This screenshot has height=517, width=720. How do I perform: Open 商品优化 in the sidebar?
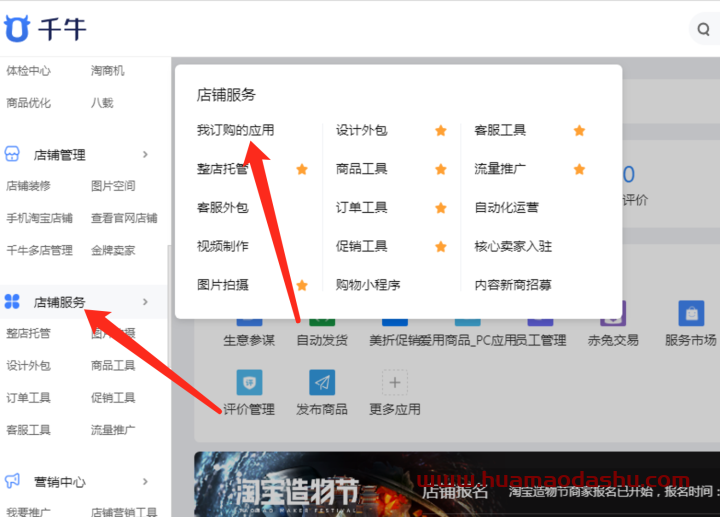pos(28,103)
